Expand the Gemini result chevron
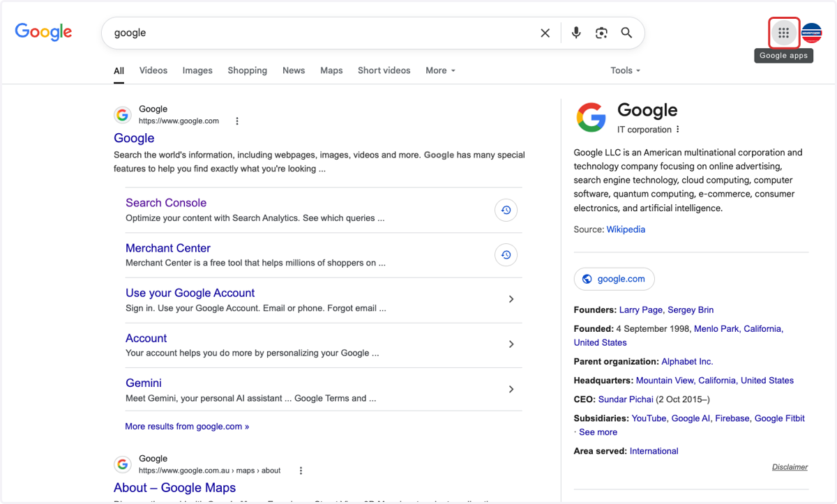The width and height of the screenshot is (837, 504). coord(511,389)
